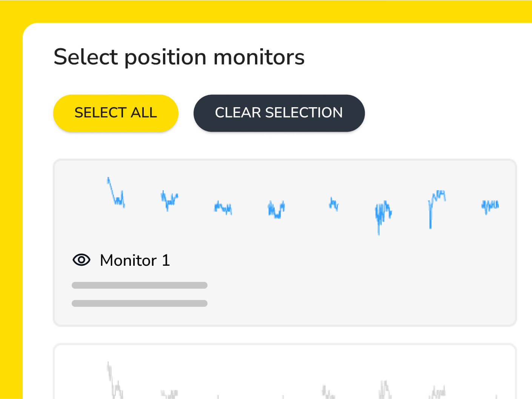Screen dimensions: 532x399
Task: Click the third blue sparkline in Monitor 1
Action: click(223, 207)
